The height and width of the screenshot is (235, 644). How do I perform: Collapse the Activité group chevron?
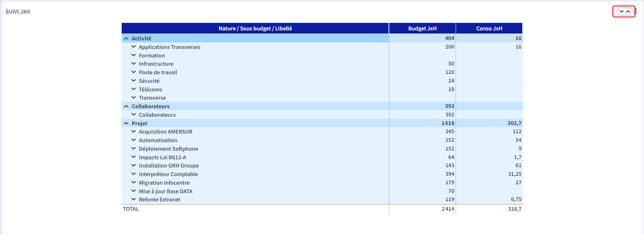[126, 38]
